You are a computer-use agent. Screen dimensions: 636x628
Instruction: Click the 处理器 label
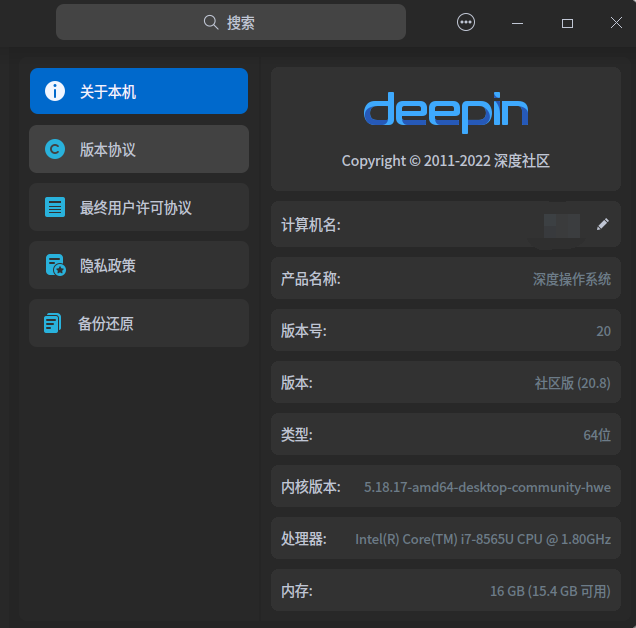tap(304, 539)
